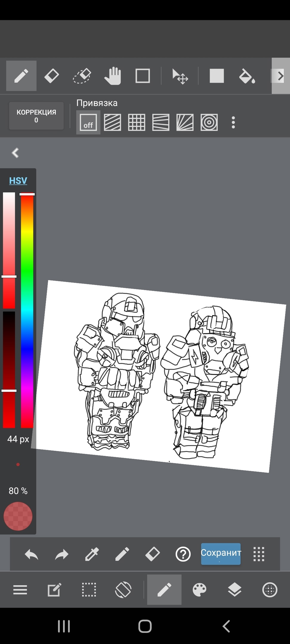Select the lasso erase tool

coord(82,76)
